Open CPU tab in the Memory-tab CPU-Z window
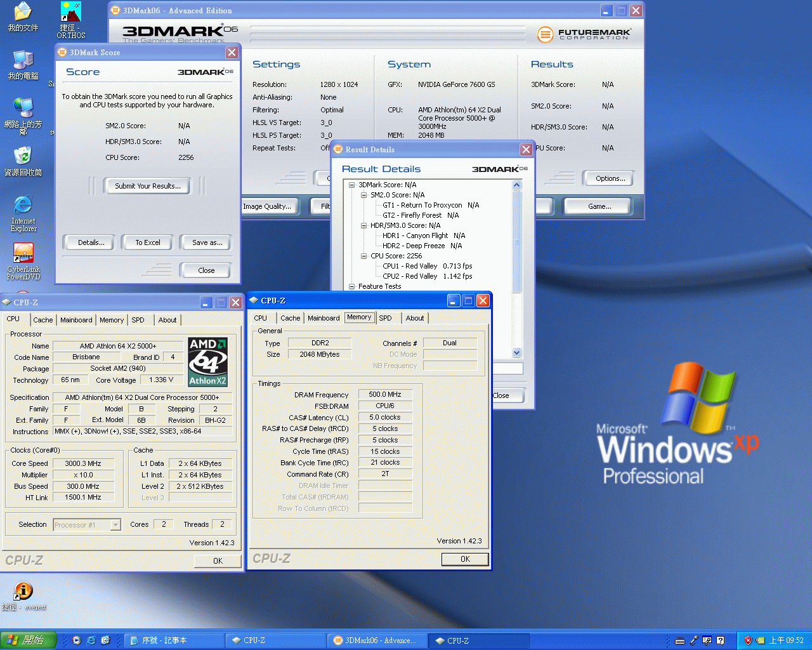812x650 pixels. pos(260,318)
